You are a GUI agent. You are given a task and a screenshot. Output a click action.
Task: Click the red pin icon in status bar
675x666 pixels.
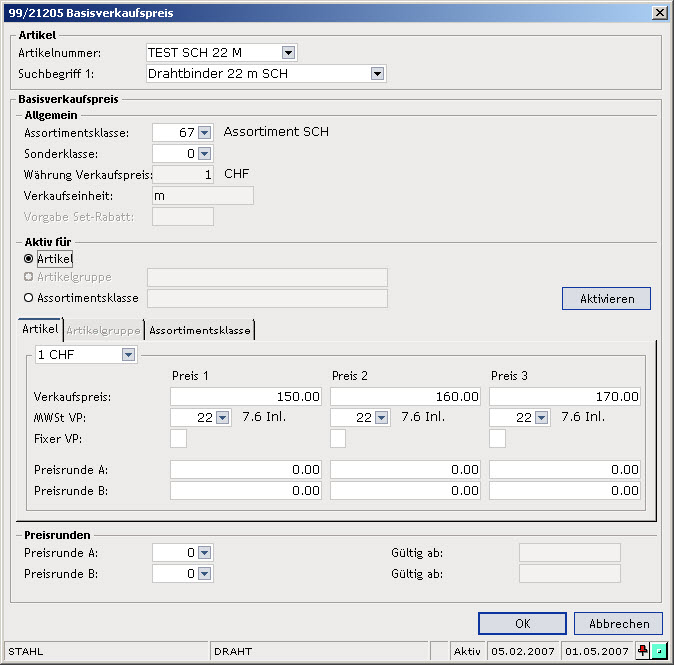[x=643, y=651]
